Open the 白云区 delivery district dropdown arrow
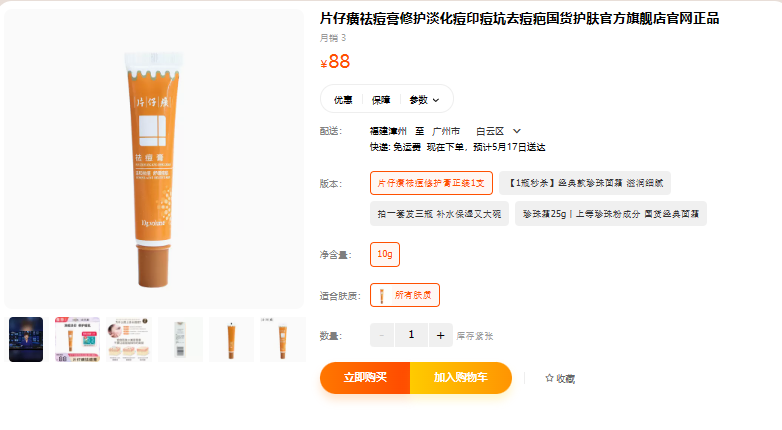 [517, 131]
